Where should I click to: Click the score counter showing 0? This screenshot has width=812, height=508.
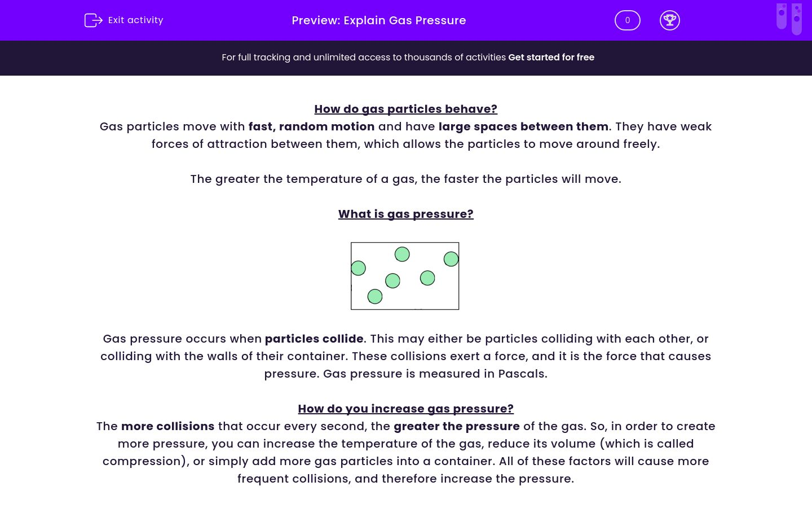[x=627, y=20]
